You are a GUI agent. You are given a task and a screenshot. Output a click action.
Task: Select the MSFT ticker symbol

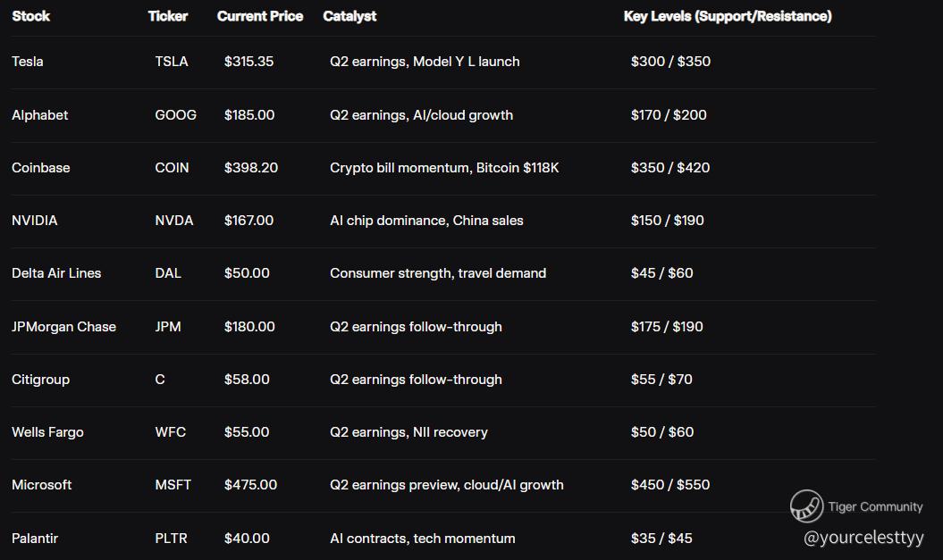[173, 485]
